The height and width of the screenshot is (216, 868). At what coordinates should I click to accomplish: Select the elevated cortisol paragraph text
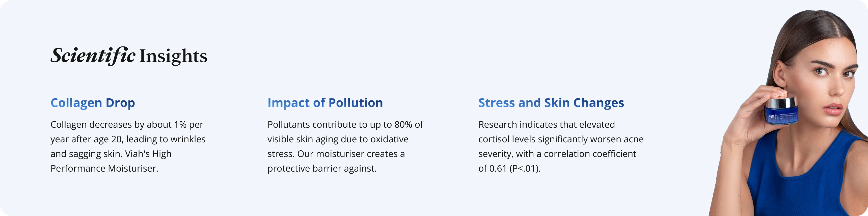tap(561, 147)
